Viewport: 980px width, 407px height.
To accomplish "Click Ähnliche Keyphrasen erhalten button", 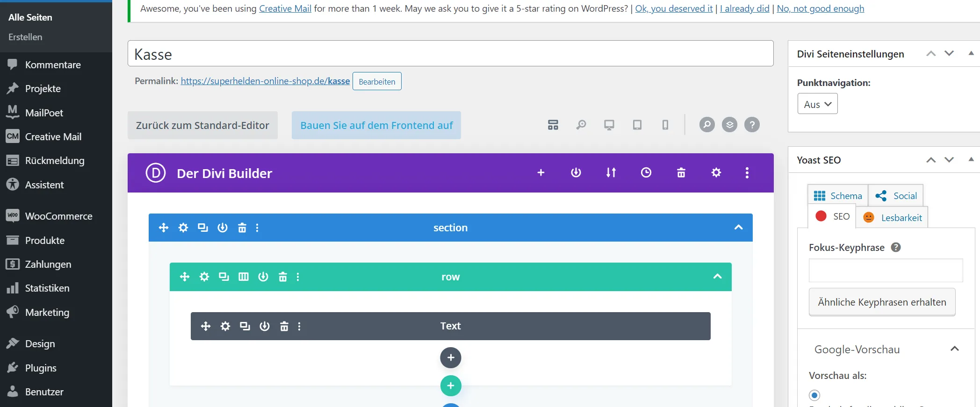I will pyautogui.click(x=882, y=302).
